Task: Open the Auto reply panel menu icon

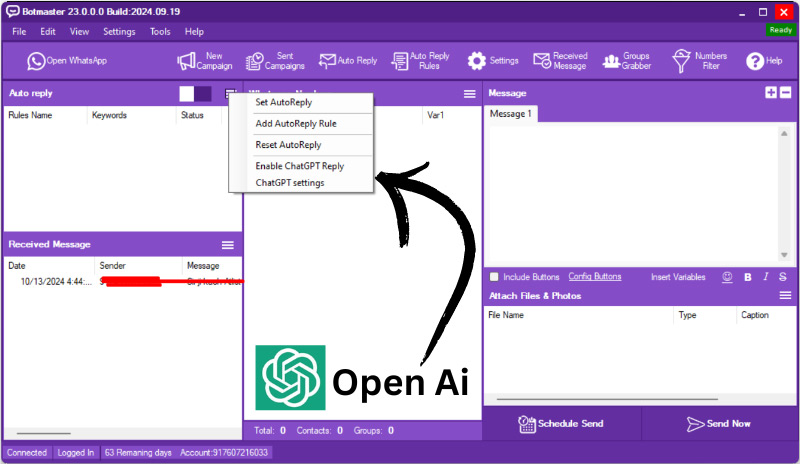Action: tap(231, 93)
